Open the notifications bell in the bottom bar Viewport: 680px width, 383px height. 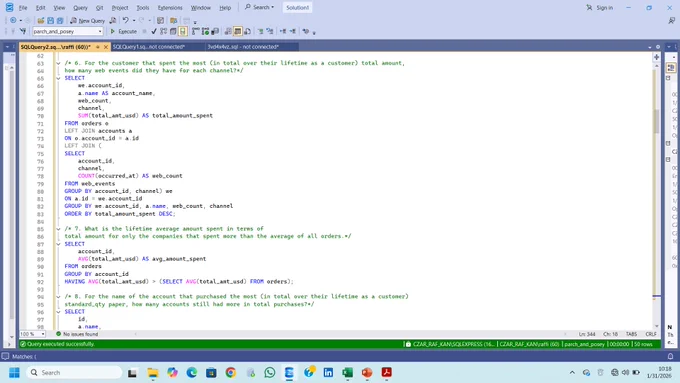click(x=670, y=356)
